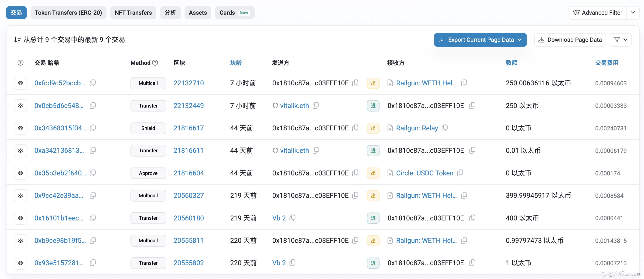This screenshot has width=644, height=279.
Task: Sort transactions by 块龄 column
Action: (x=236, y=63)
